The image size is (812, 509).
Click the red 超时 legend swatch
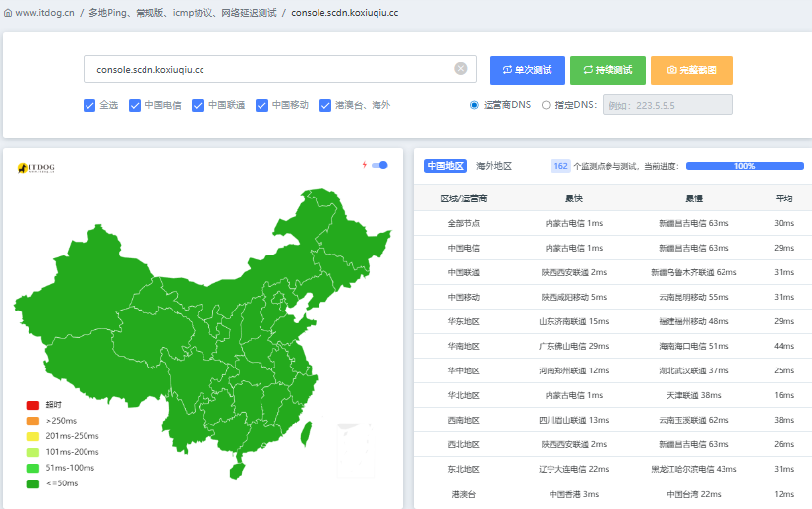coord(32,405)
